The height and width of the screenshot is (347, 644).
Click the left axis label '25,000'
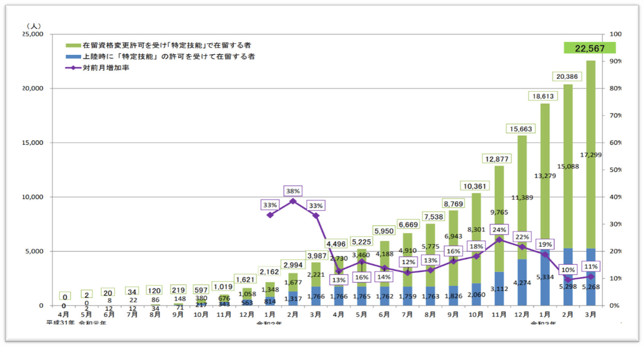click(33, 34)
